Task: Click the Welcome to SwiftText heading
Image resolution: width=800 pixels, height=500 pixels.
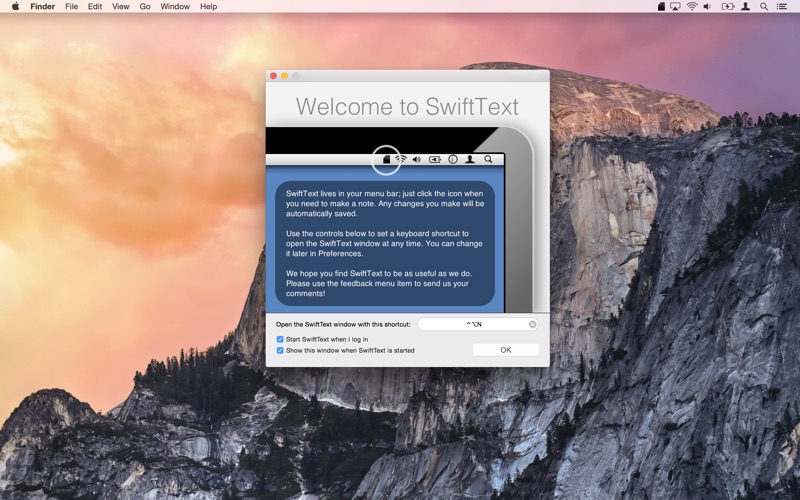Action: pyautogui.click(x=407, y=107)
